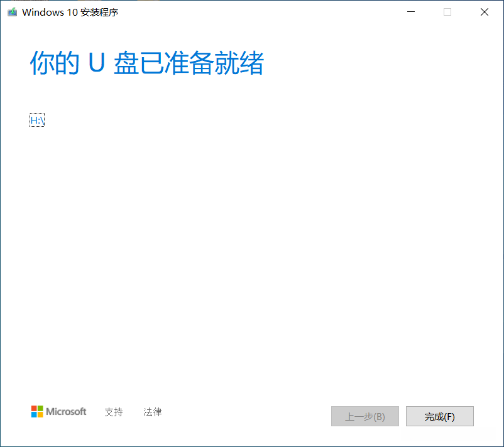Select the installer icon beside the window title
Screen dimensions: 504x447
coord(12,12)
